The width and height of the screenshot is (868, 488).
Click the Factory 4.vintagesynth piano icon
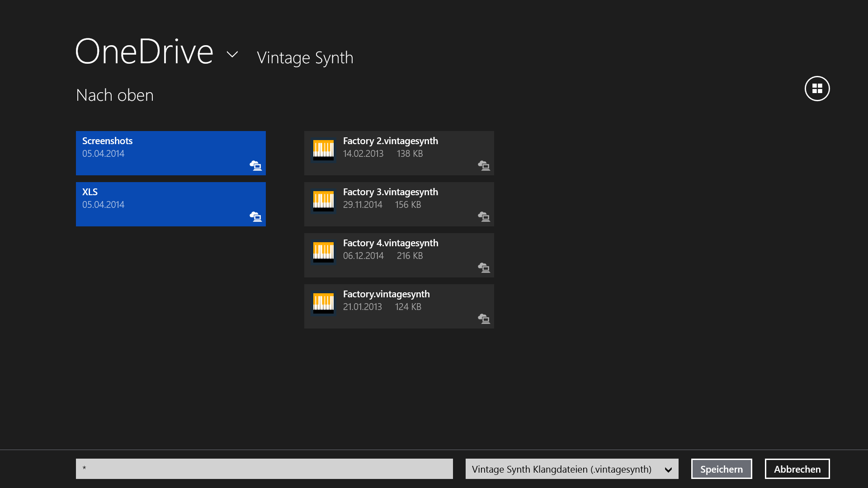pos(323,252)
